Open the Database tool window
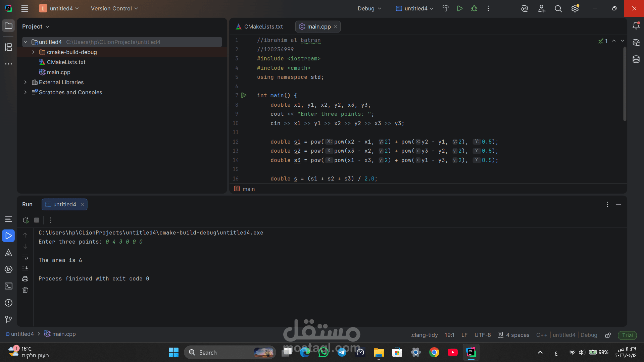The width and height of the screenshot is (644, 362). coord(636,59)
